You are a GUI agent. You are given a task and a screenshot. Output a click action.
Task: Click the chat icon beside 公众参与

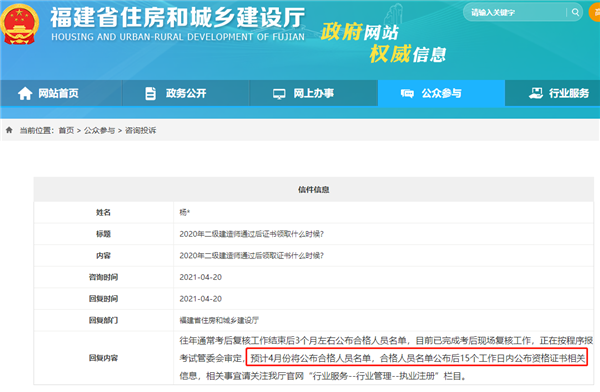click(407, 93)
